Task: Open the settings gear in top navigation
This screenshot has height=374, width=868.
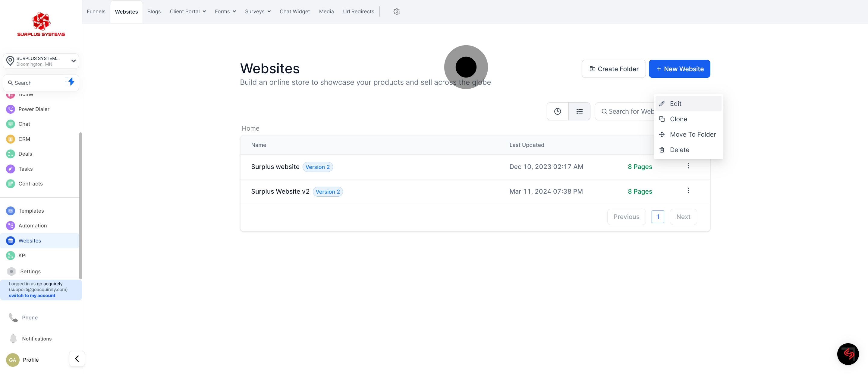Action: click(397, 11)
